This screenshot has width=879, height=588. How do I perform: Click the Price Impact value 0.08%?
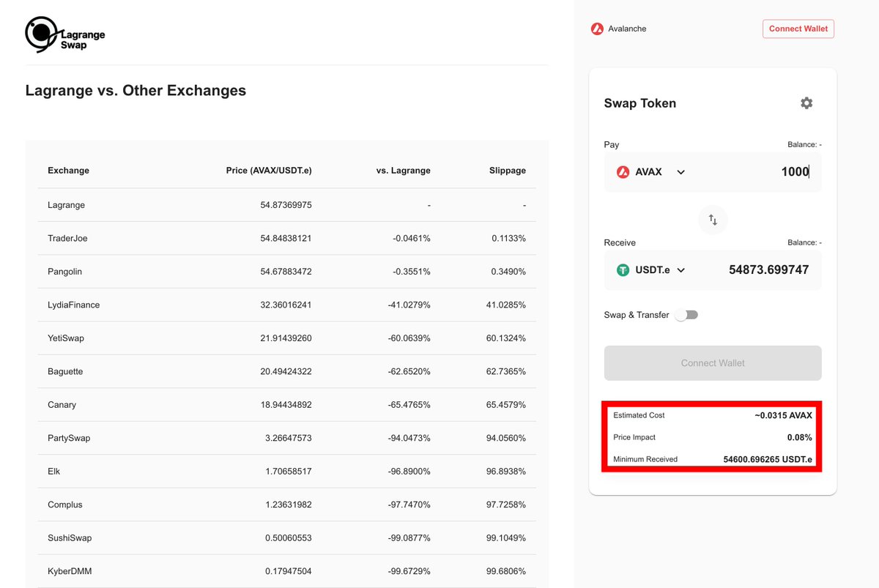point(798,437)
